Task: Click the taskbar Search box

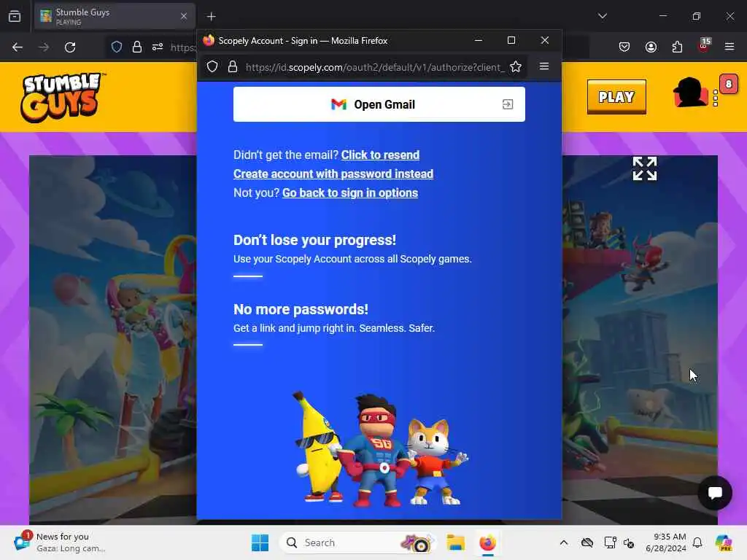Action: click(357, 542)
